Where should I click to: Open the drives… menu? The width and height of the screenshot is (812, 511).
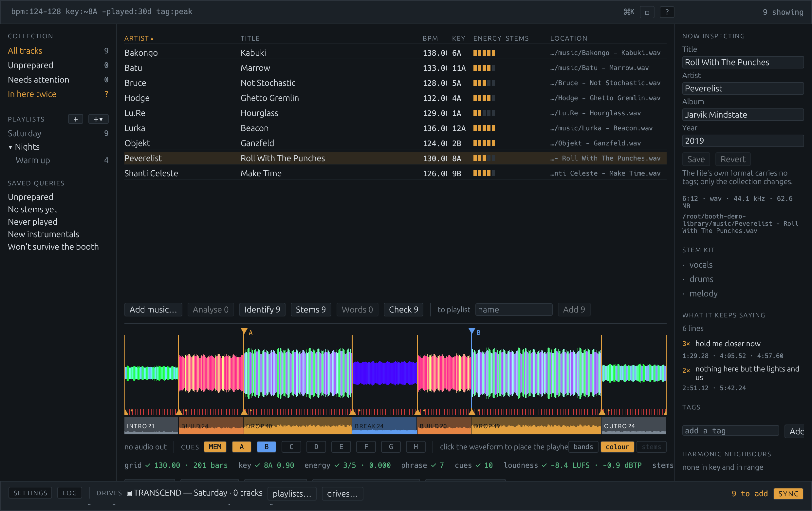[342, 493]
